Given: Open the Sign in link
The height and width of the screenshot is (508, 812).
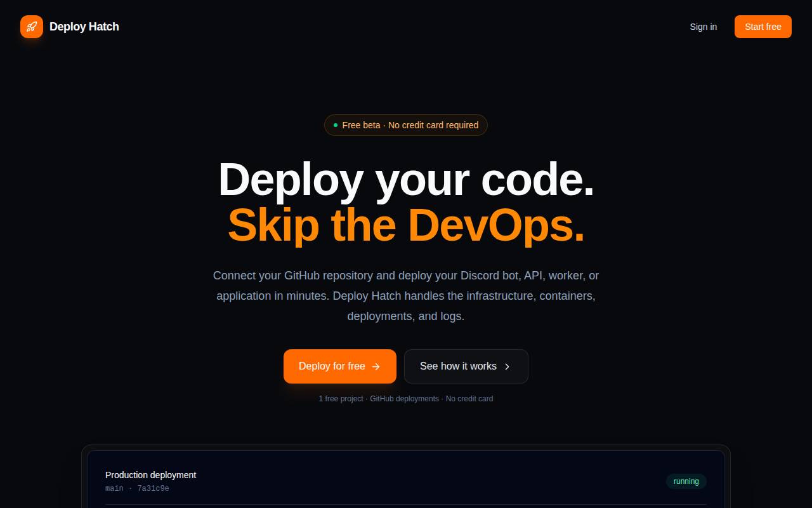Looking at the screenshot, I should [704, 27].
